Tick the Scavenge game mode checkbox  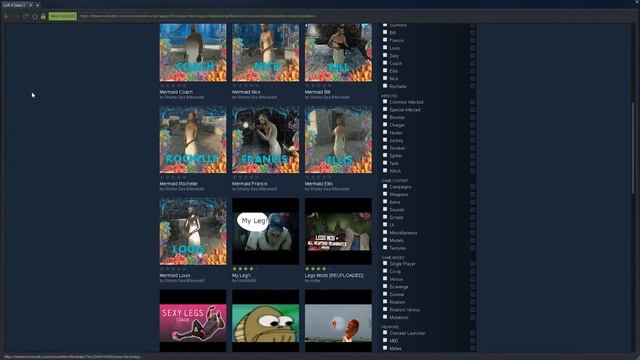click(x=385, y=287)
